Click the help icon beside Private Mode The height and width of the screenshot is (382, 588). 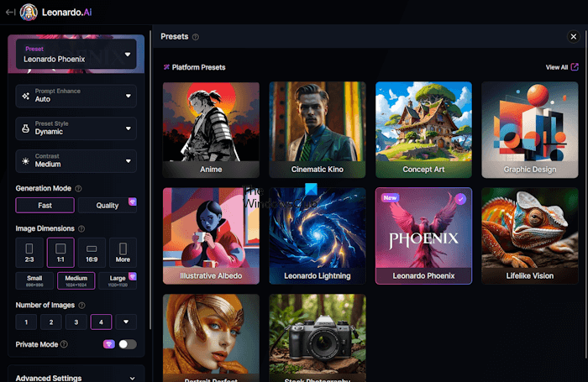pyautogui.click(x=64, y=344)
